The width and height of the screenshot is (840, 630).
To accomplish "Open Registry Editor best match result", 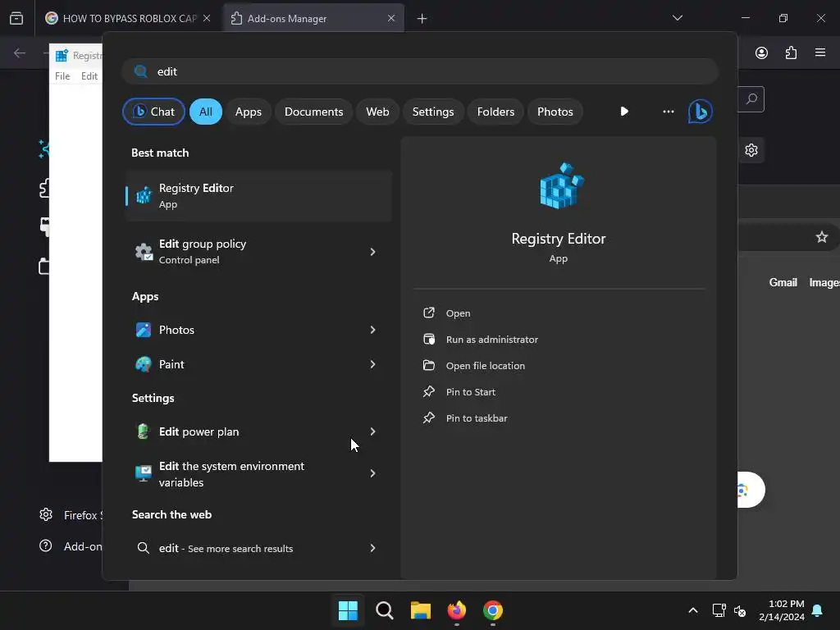I will point(258,195).
